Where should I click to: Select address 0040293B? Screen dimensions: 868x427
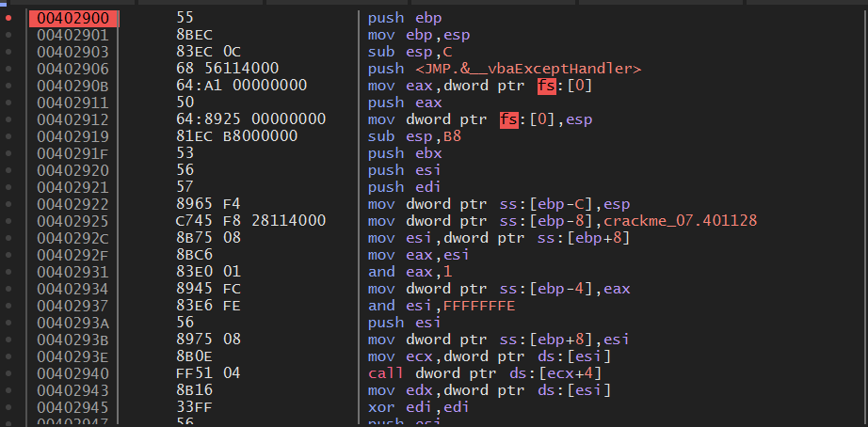coord(73,340)
